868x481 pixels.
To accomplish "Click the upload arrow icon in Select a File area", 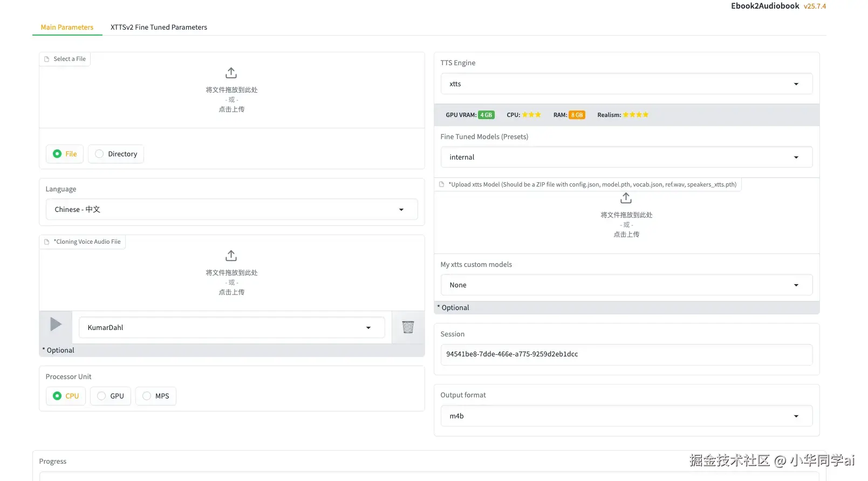I will click(231, 73).
